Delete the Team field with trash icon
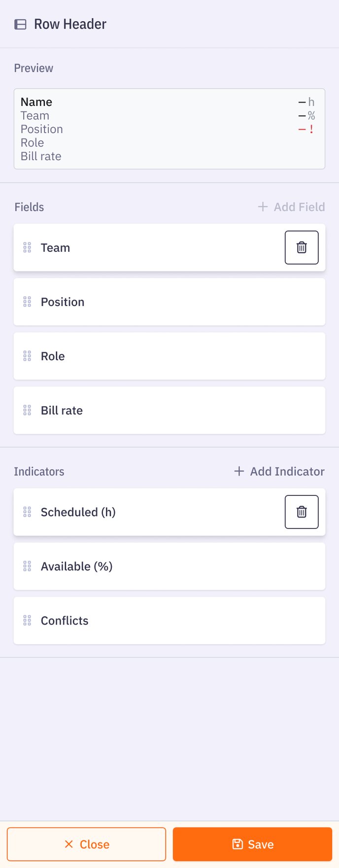The width and height of the screenshot is (339, 868). coord(302,247)
